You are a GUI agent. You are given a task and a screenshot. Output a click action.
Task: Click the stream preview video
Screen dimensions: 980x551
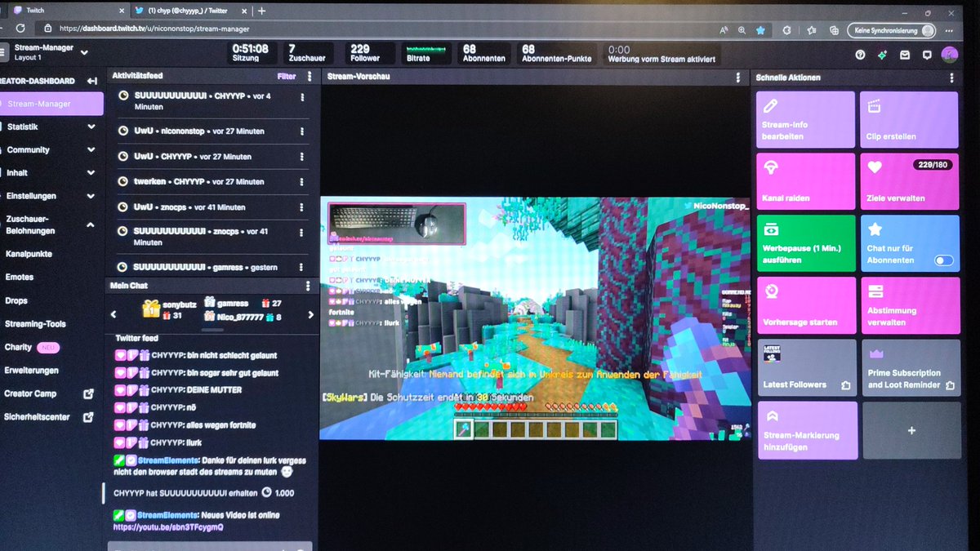click(536, 318)
